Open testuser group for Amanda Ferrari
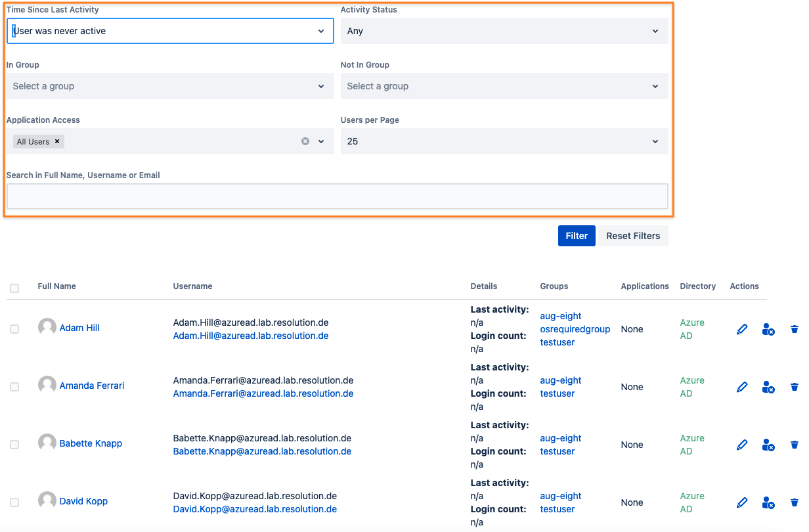Image resolution: width=809 pixels, height=532 pixels. 558,393
